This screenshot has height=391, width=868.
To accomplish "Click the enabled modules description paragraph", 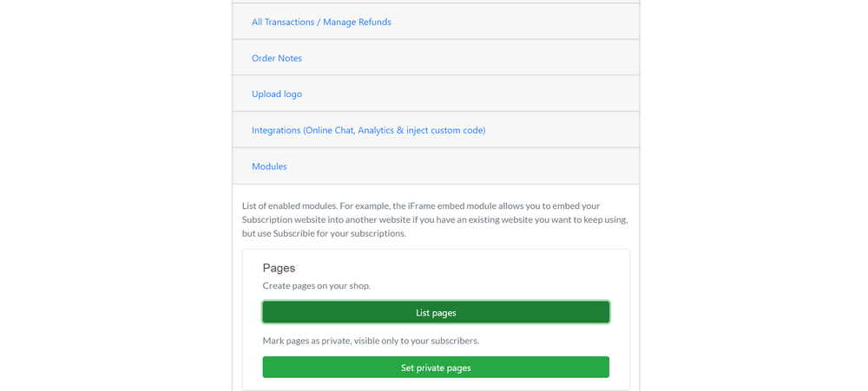I will tap(435, 219).
